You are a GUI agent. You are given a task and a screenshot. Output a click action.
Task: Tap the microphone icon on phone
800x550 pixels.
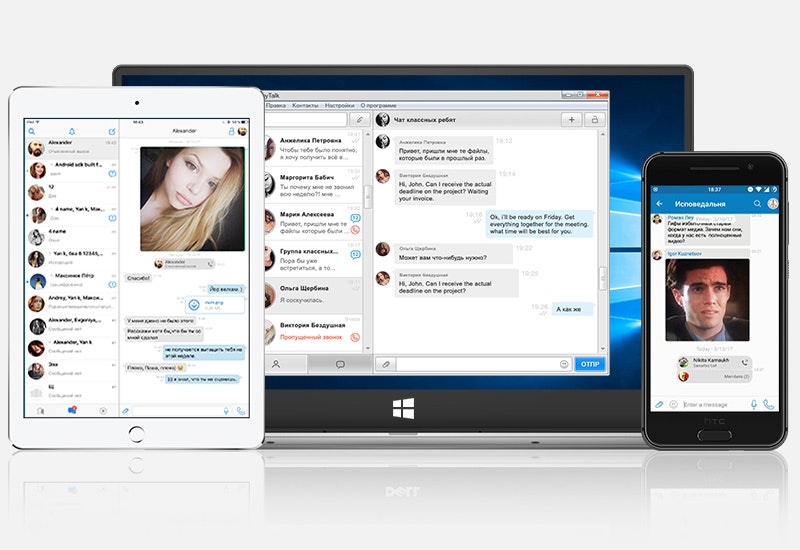coord(754,405)
